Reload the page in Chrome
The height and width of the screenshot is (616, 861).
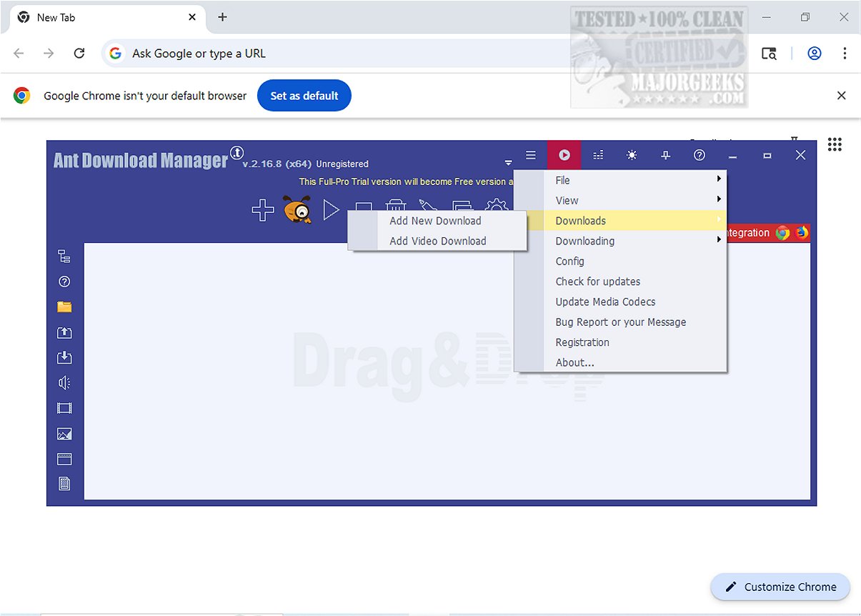point(79,54)
